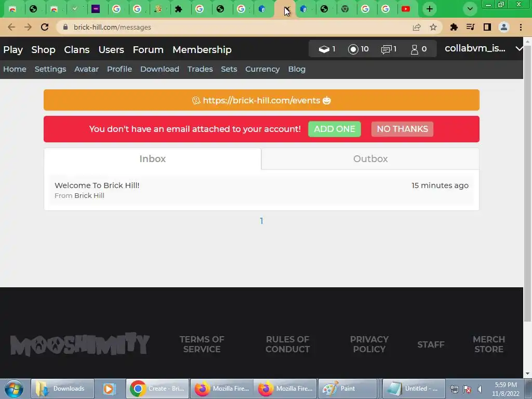Open the Chrome extensions puzzle icon
The width and height of the screenshot is (532, 399).
[454, 27]
